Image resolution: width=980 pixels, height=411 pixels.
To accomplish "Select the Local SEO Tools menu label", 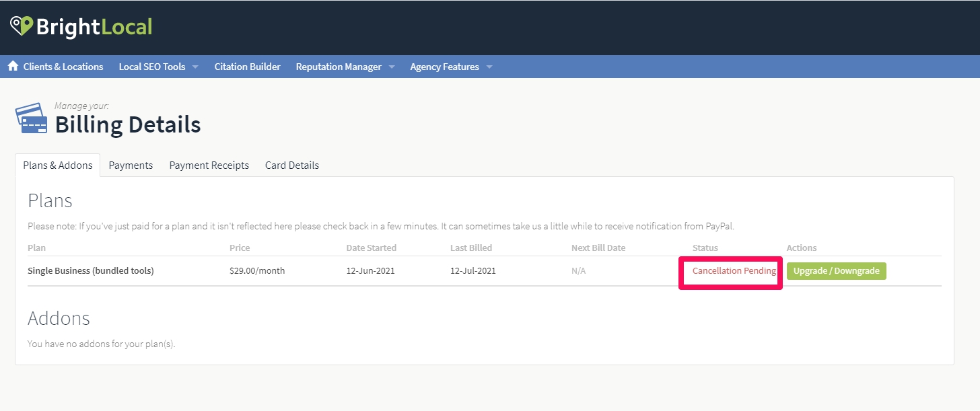I will pos(151,67).
